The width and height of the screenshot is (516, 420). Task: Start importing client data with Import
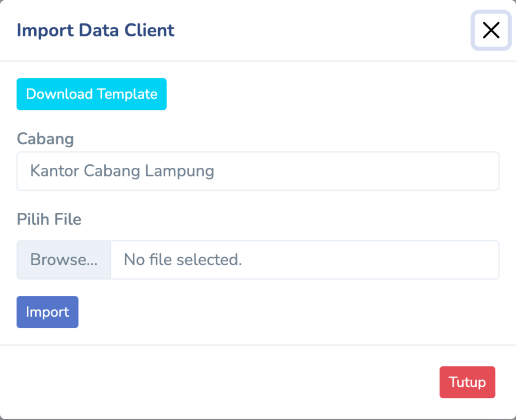pos(47,312)
